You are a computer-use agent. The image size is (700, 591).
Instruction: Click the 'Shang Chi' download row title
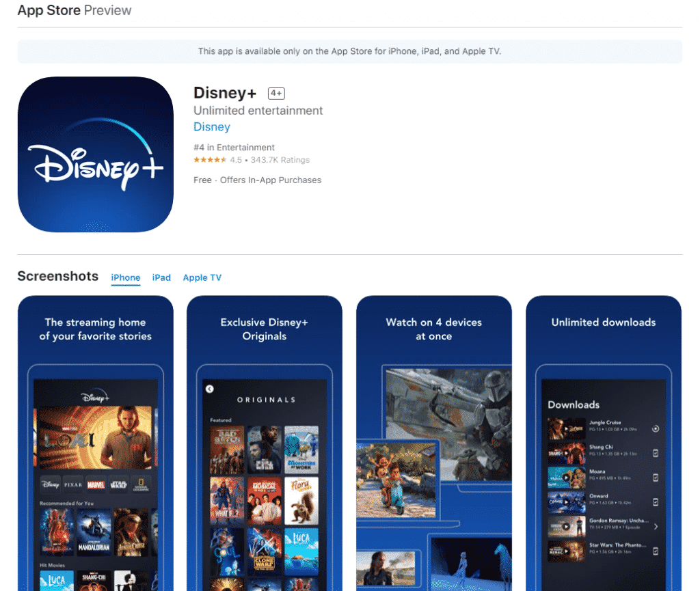click(x=601, y=447)
